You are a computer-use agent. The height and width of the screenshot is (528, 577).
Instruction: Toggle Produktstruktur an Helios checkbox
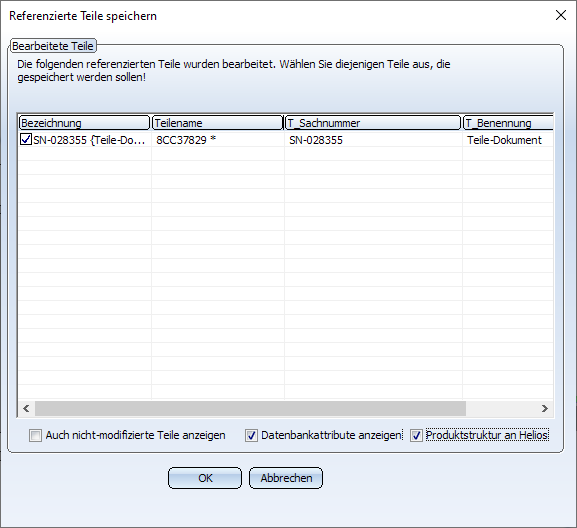coord(416,436)
